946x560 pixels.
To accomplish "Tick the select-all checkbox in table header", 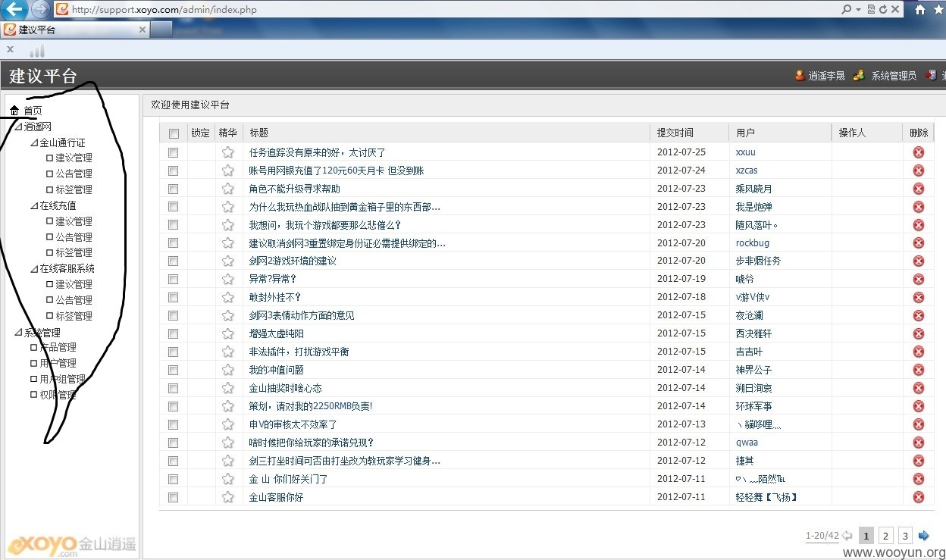I will coord(174,133).
